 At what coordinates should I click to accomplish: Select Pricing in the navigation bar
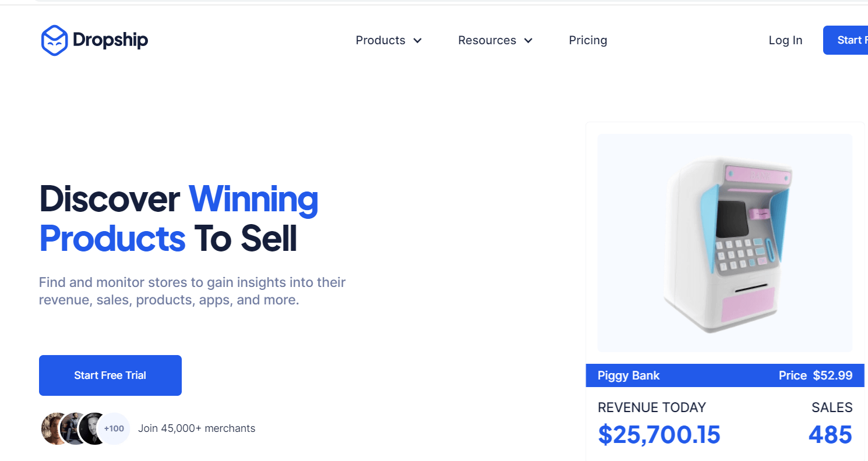click(588, 40)
